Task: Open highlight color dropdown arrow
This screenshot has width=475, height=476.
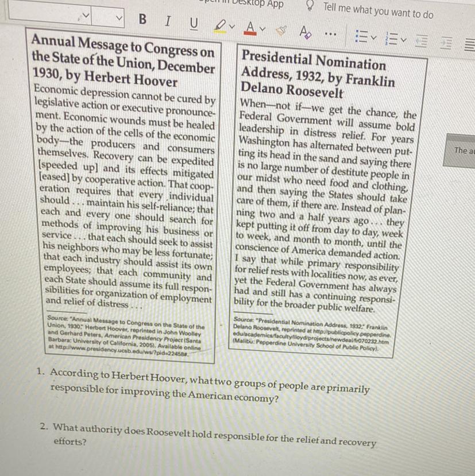Action: 231,27
